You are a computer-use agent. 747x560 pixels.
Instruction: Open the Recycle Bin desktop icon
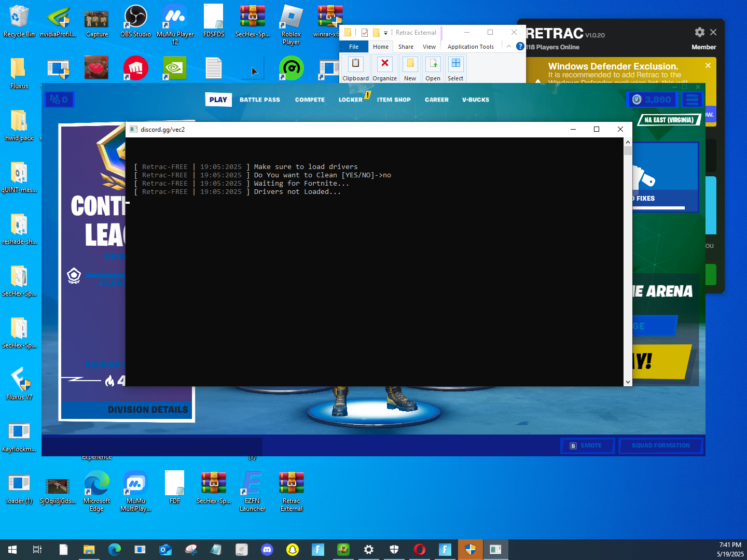19,21
